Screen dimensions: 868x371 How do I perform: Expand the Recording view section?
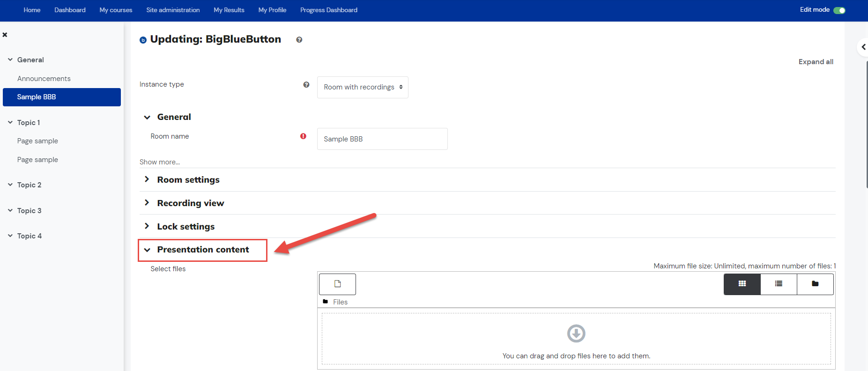coord(147,203)
